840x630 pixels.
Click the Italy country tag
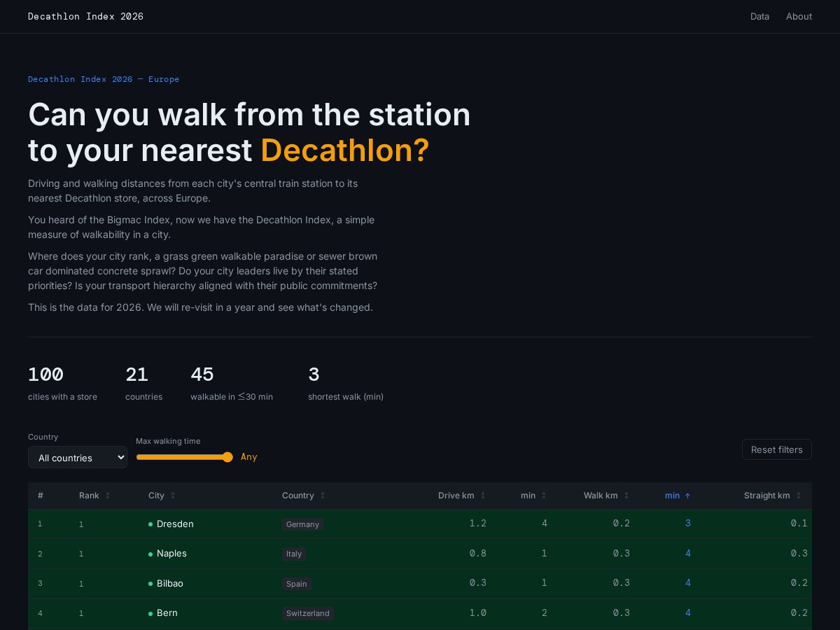point(294,554)
